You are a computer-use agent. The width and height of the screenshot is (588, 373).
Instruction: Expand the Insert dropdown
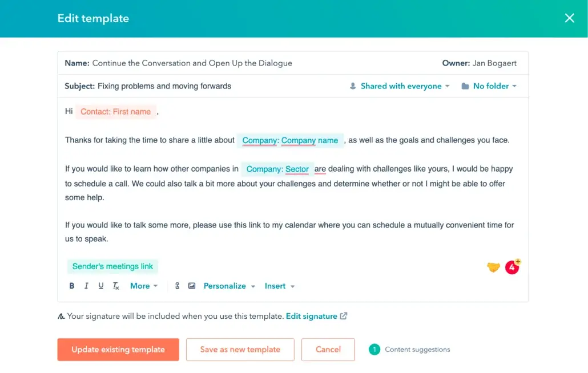(279, 286)
